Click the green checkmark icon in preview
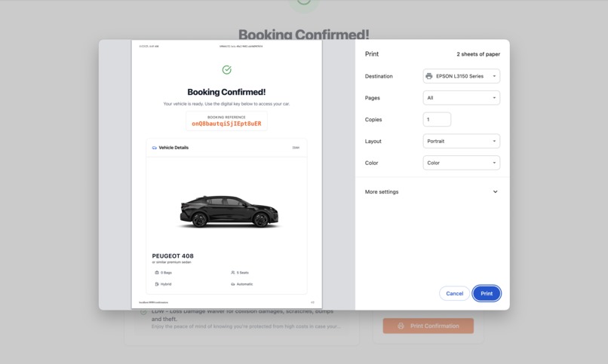This screenshot has width=608, height=364. coord(227,69)
